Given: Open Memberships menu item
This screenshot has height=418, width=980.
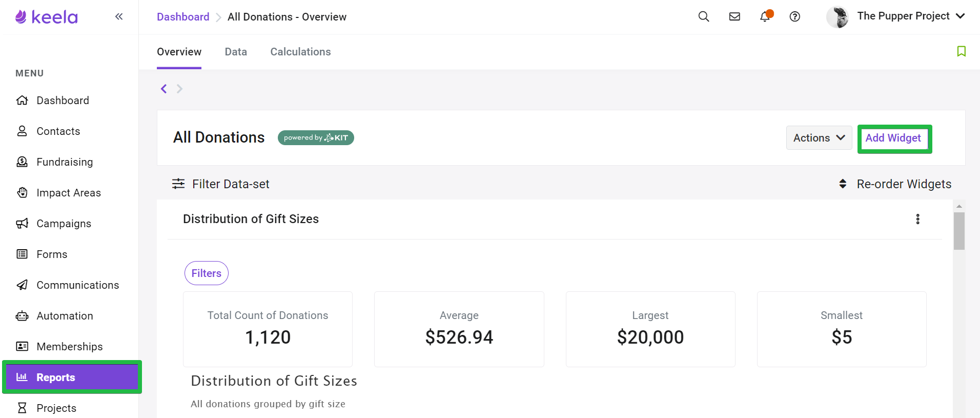Looking at the screenshot, I should tap(70, 346).
